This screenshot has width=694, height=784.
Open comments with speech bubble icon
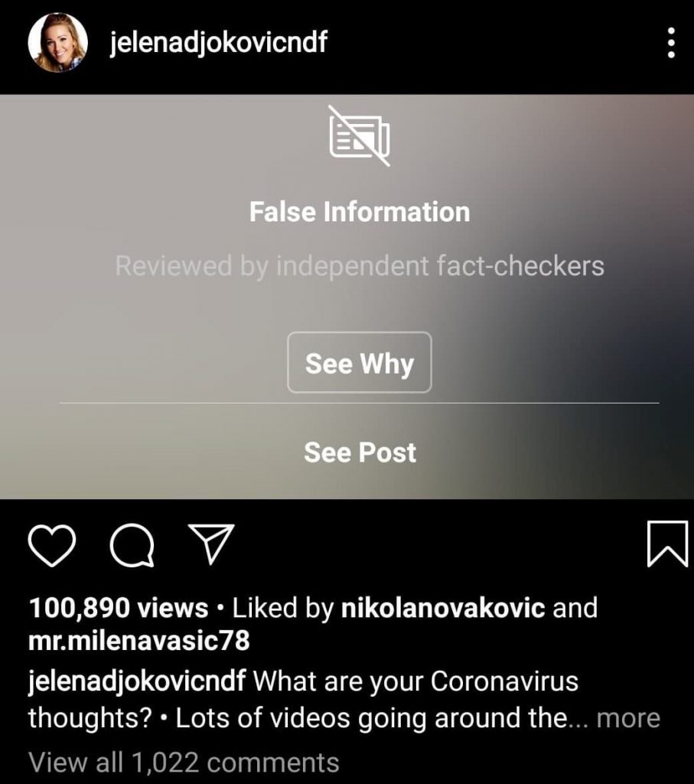click(x=132, y=545)
